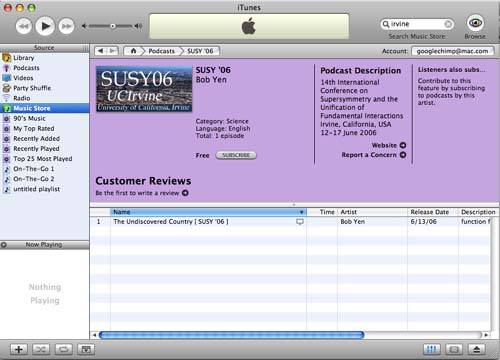This screenshot has width=500, height=360.
Task: Select SUSY '06 breadcrumb item
Action: 200,51
